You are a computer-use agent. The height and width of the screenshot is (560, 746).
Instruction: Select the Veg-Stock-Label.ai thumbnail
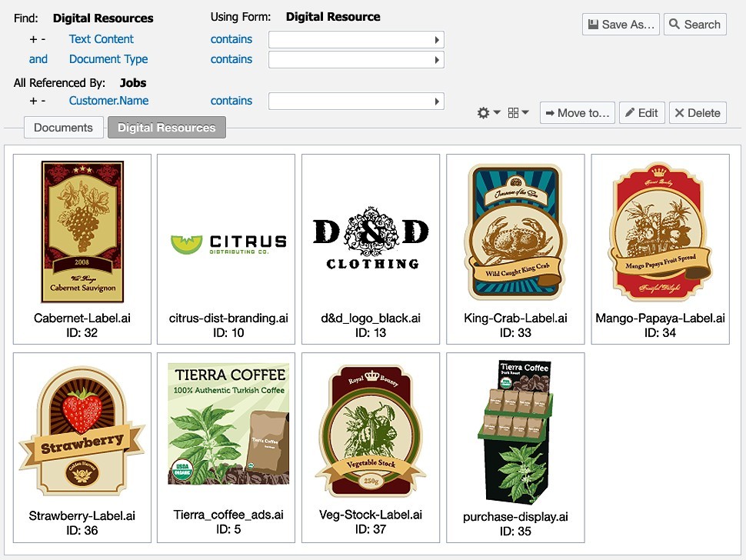tap(371, 431)
